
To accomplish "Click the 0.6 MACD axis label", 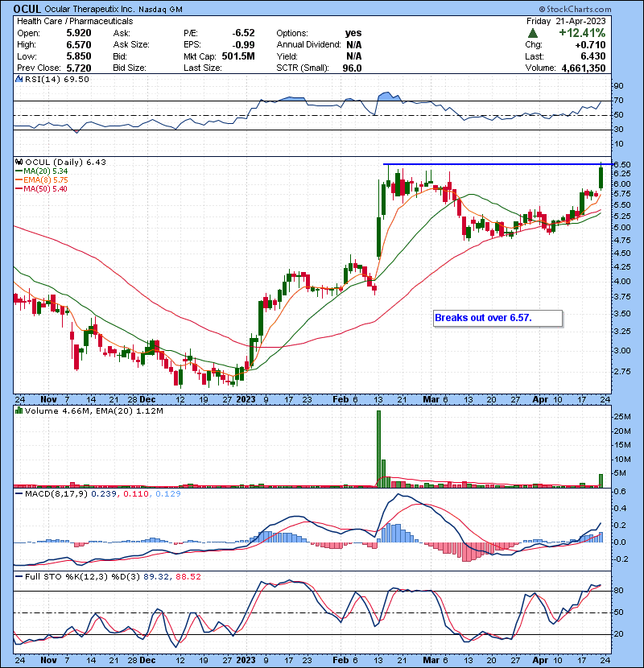I will (620, 492).
